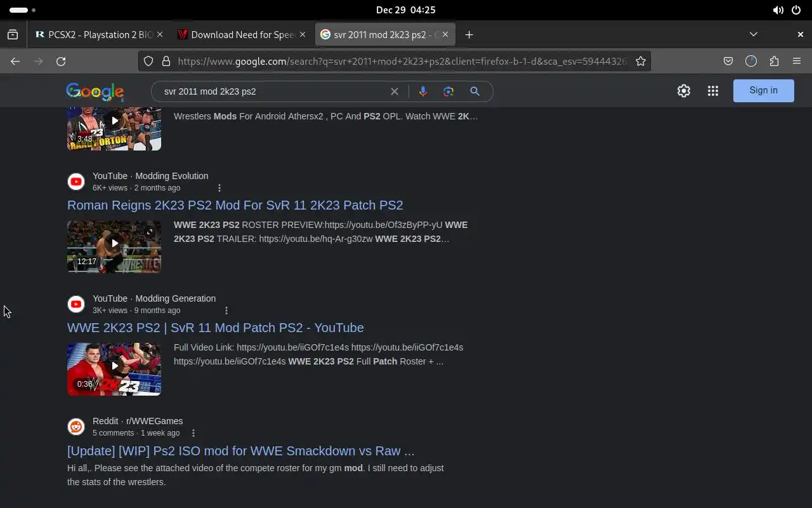The width and height of the screenshot is (812, 508).
Task: Click the 'YouTube · Modding Generation' source text
Action: click(154, 298)
